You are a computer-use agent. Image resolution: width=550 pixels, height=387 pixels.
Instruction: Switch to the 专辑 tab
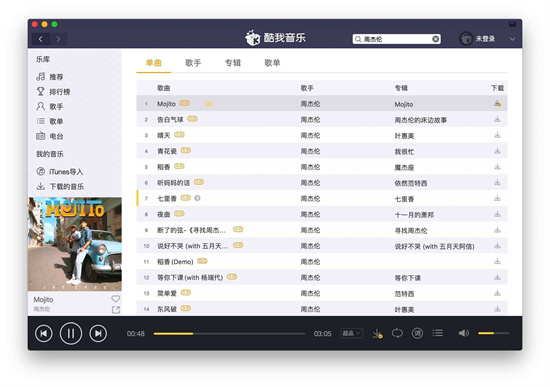[x=233, y=63]
